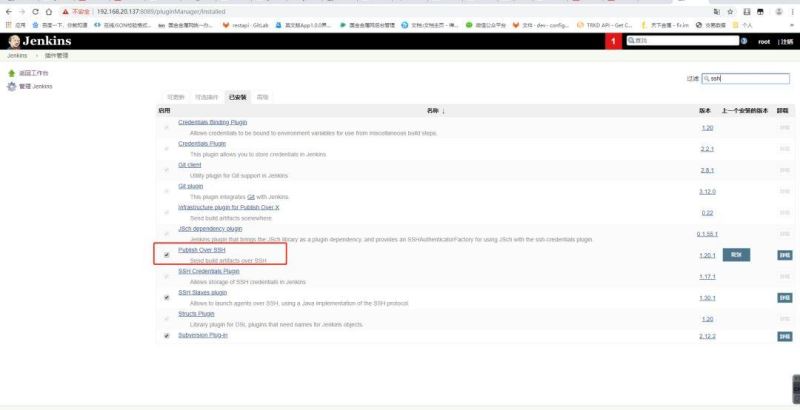Sort plugins by the name column header
This screenshot has width=800, height=410.
coord(434,110)
